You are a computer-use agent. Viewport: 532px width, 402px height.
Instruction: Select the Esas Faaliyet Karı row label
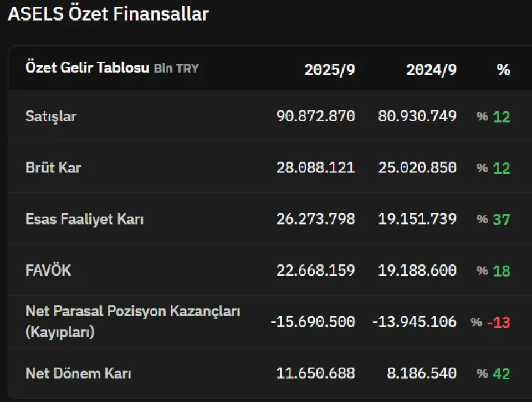(x=84, y=219)
